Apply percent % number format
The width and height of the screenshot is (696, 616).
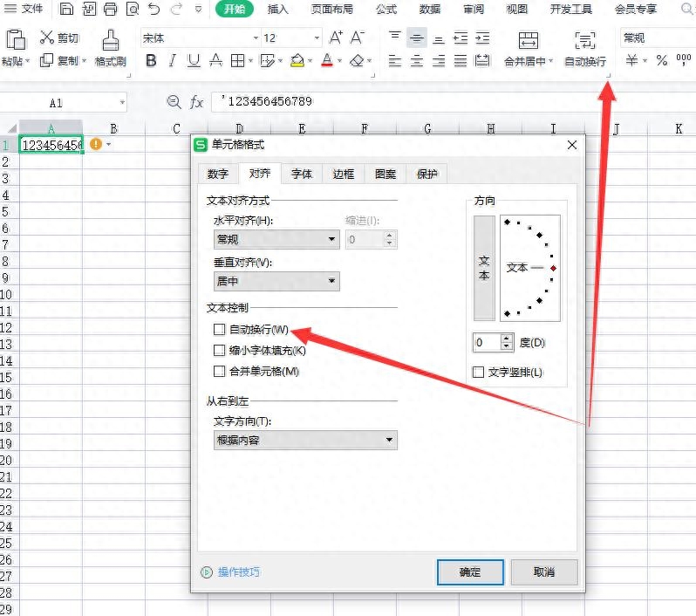point(662,60)
